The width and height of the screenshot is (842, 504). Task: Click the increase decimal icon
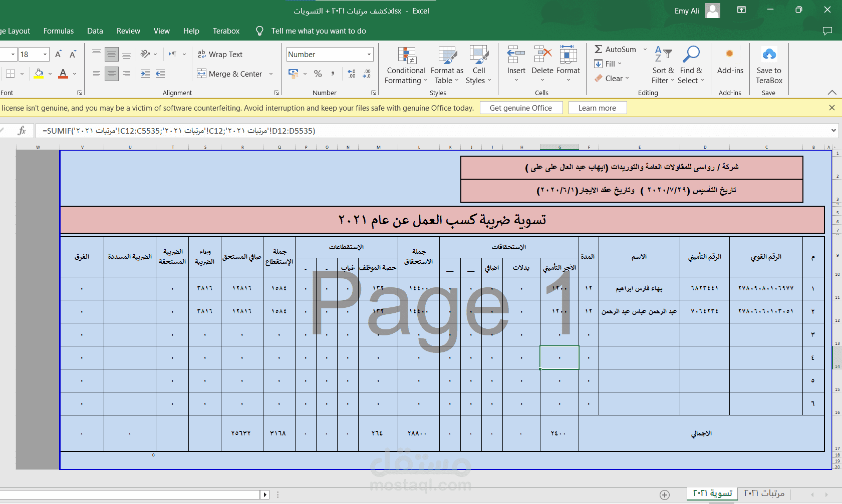[x=352, y=74]
